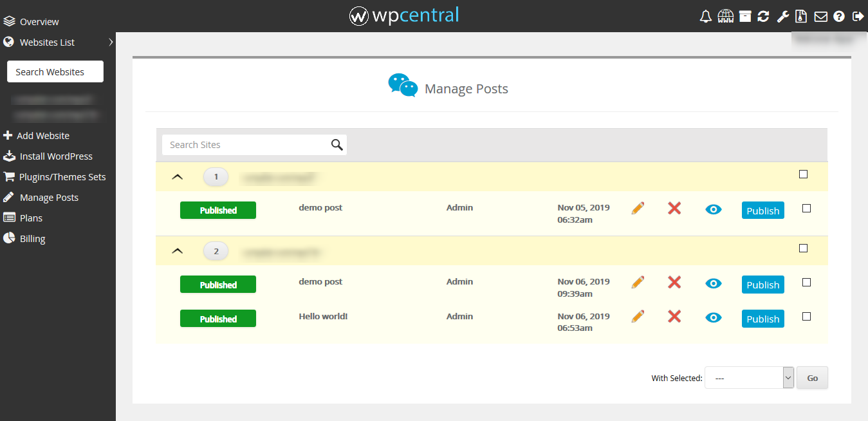Click Published badge of 09:39am demo post
This screenshot has width=868, height=421.
coord(218,285)
